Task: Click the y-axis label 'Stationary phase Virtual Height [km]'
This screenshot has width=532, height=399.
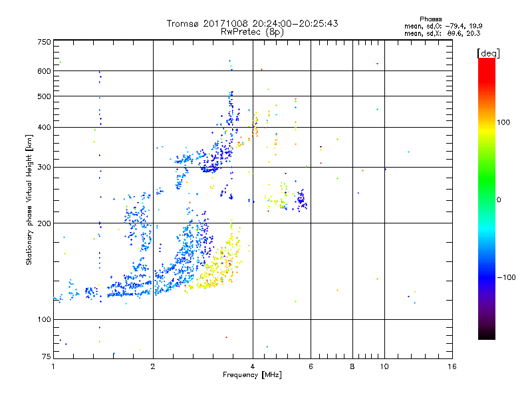Action: [x=29, y=200]
